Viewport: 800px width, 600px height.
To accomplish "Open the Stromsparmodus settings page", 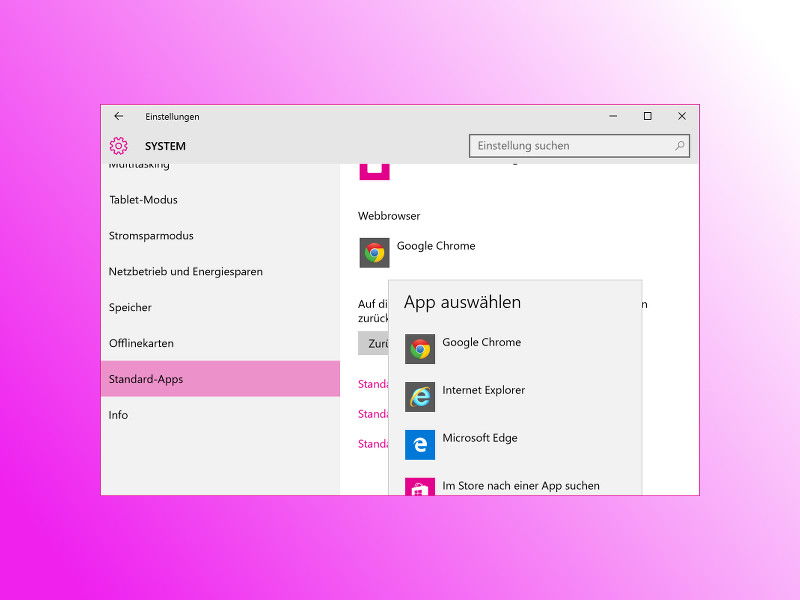I will tap(220, 236).
